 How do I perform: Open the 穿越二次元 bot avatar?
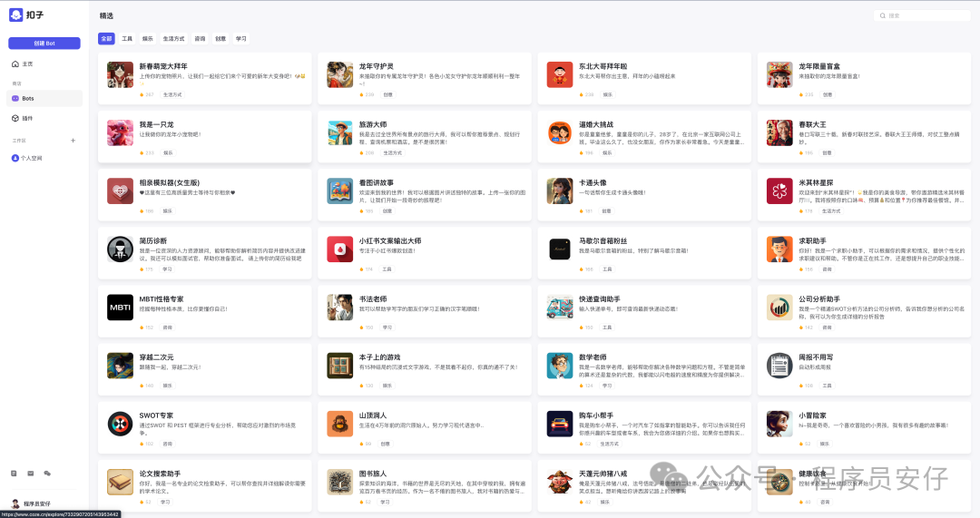pyautogui.click(x=120, y=365)
